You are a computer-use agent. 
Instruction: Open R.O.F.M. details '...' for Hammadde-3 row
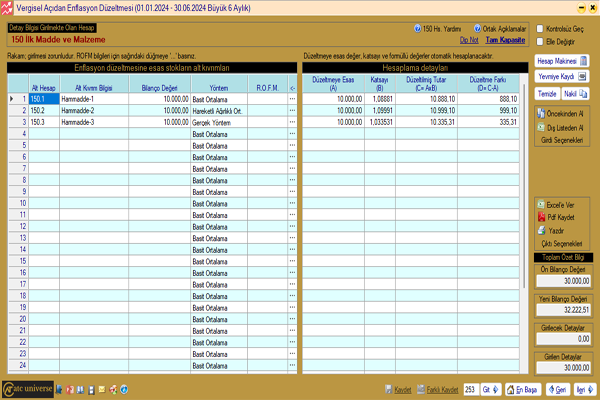(292, 122)
